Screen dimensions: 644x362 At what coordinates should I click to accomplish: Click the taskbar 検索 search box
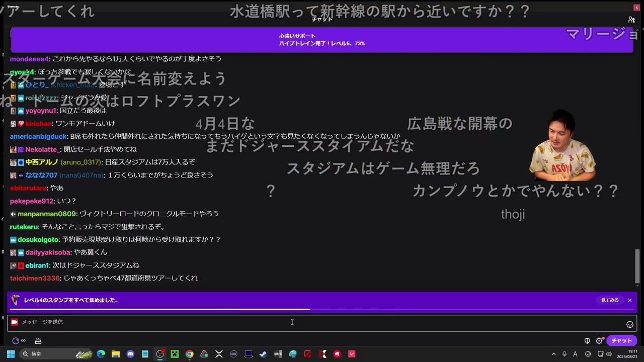pos(56,354)
